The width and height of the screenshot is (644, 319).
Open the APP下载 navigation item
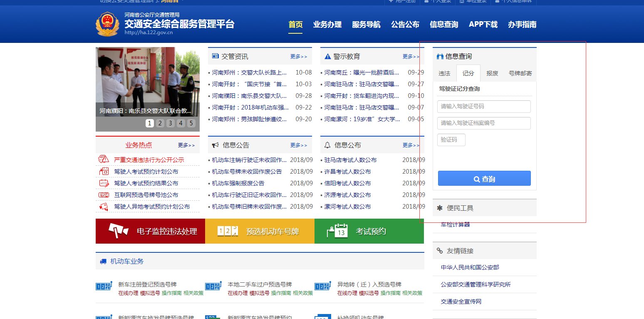[483, 25]
